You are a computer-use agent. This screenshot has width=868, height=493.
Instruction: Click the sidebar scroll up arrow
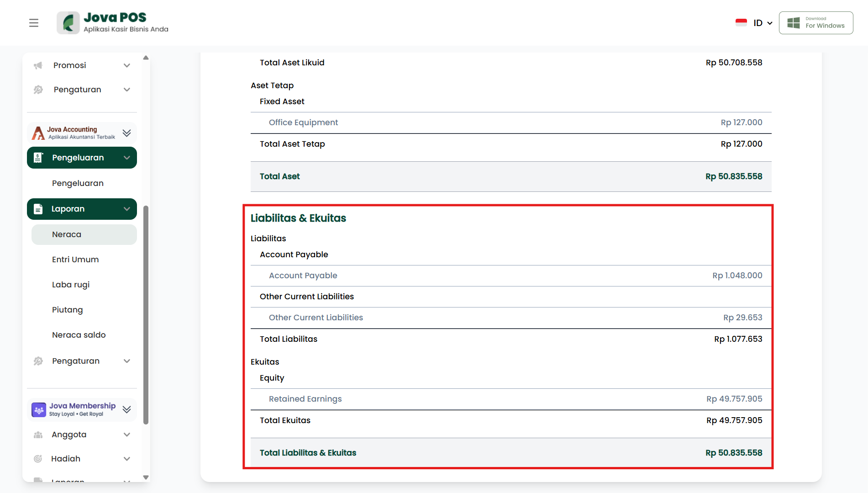146,58
